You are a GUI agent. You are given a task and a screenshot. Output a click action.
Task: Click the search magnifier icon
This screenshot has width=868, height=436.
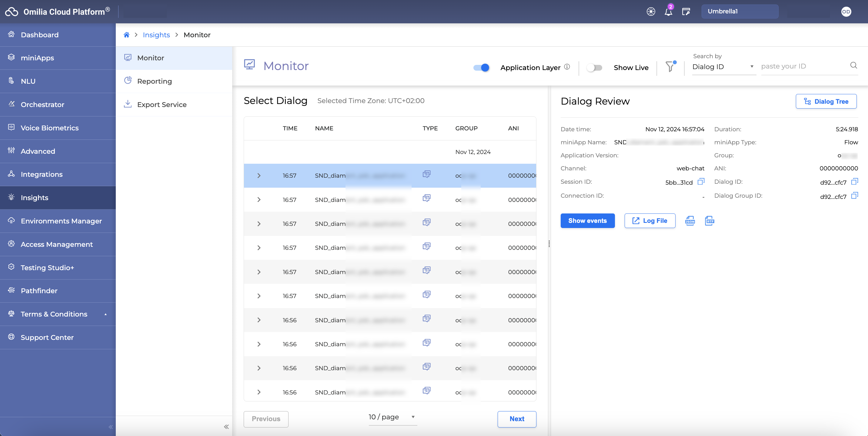853,65
